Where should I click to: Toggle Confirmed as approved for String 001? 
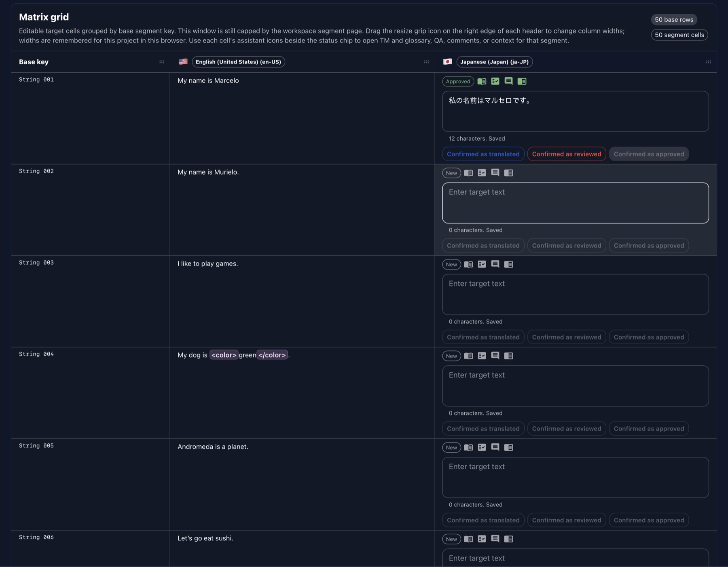(649, 154)
